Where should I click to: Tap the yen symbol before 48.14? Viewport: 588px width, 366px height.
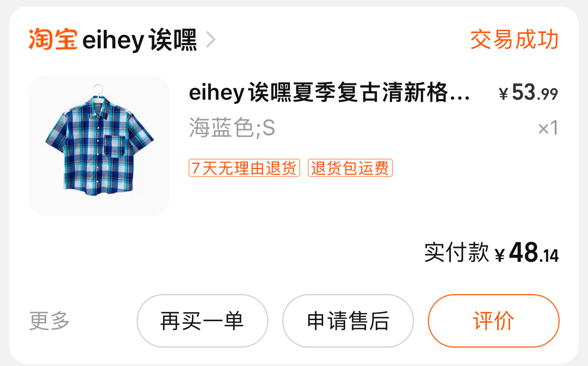500,255
